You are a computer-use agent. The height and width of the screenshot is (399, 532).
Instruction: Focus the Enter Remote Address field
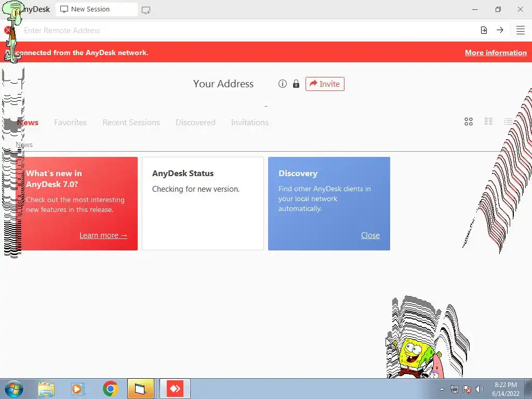[x=248, y=31]
